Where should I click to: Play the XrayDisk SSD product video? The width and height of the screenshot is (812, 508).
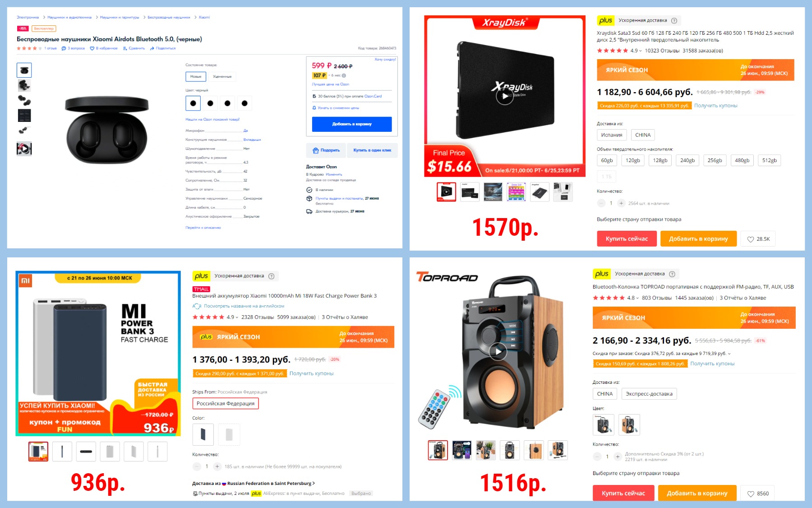tap(504, 96)
